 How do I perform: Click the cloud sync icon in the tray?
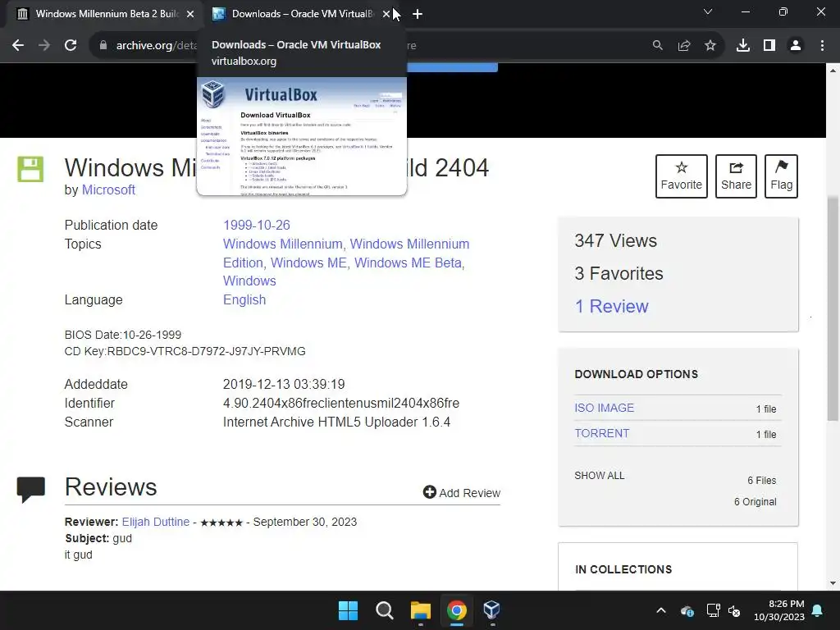click(687, 610)
